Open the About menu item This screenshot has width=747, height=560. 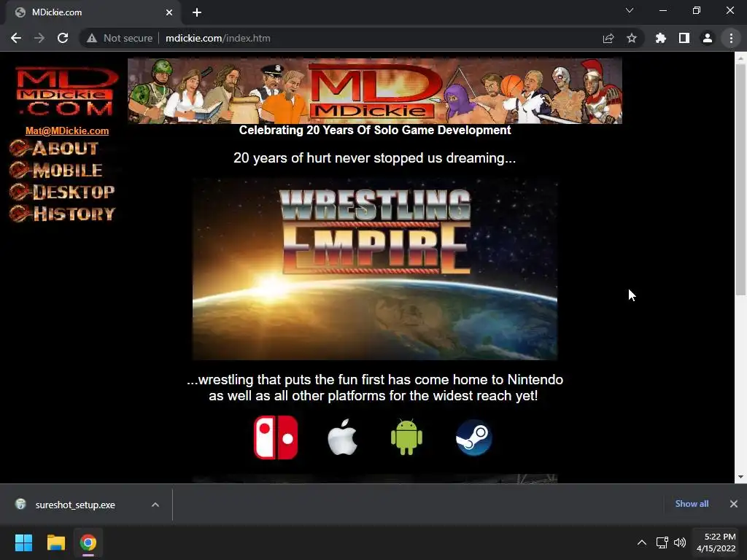54,149
